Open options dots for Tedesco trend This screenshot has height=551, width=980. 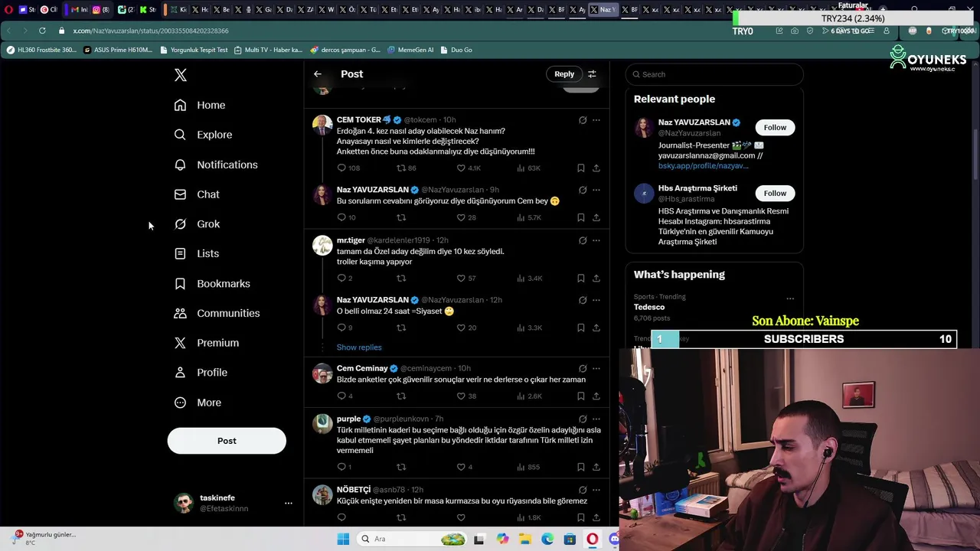coord(790,298)
